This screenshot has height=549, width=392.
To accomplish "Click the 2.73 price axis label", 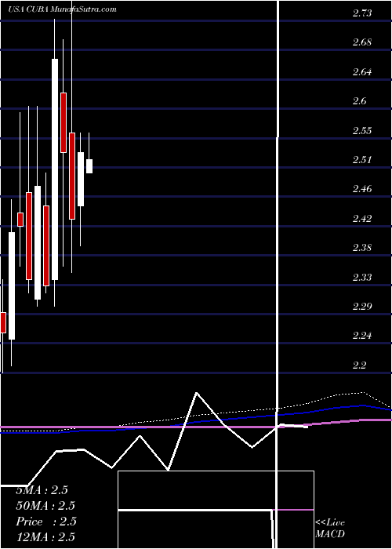I will coord(362,13).
